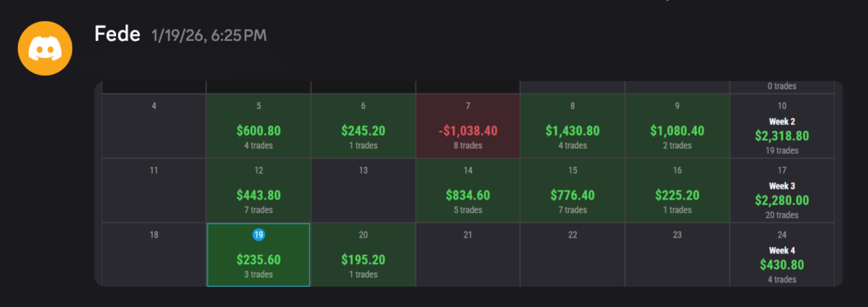Click the Discord avatar icon next to Fede
Viewport: 868px width, 307px height.
[45, 48]
